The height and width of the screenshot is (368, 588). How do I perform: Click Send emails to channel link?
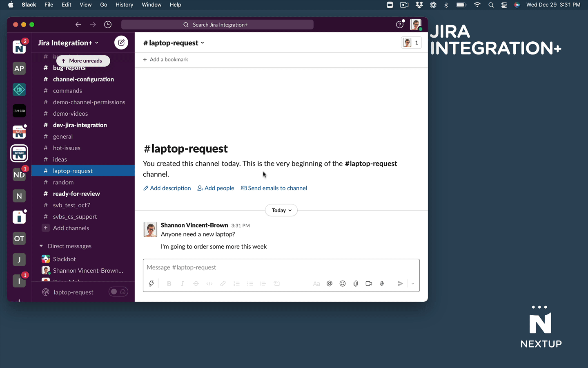click(x=274, y=188)
